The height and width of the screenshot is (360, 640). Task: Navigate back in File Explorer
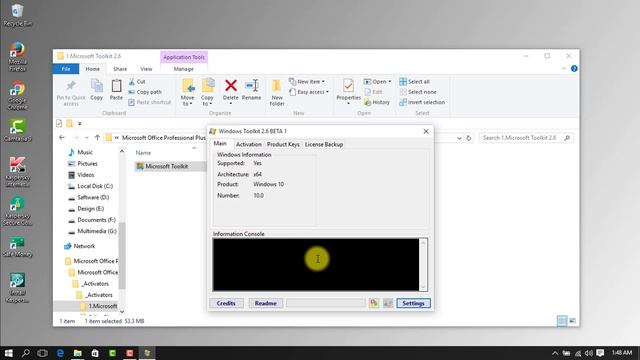pyautogui.click(x=62, y=138)
